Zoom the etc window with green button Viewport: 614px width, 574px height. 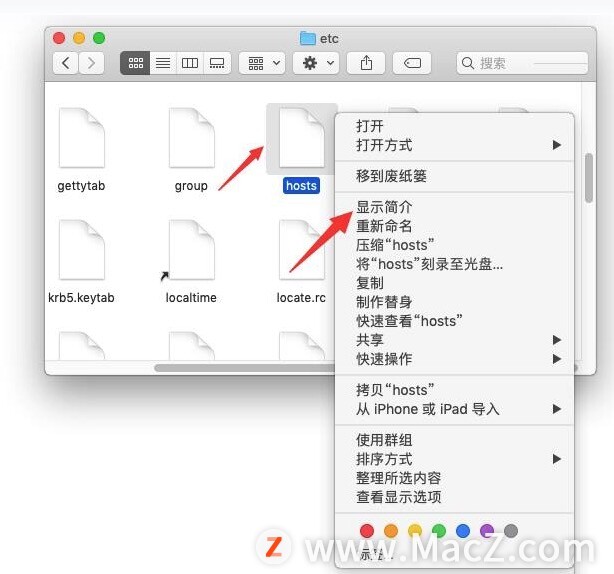[99, 38]
